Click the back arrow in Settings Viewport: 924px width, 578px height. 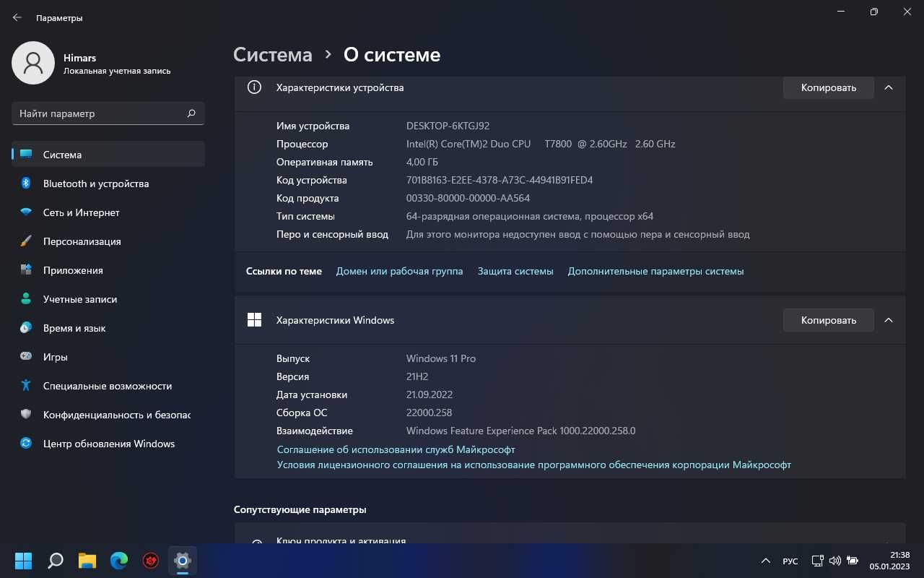[17, 17]
